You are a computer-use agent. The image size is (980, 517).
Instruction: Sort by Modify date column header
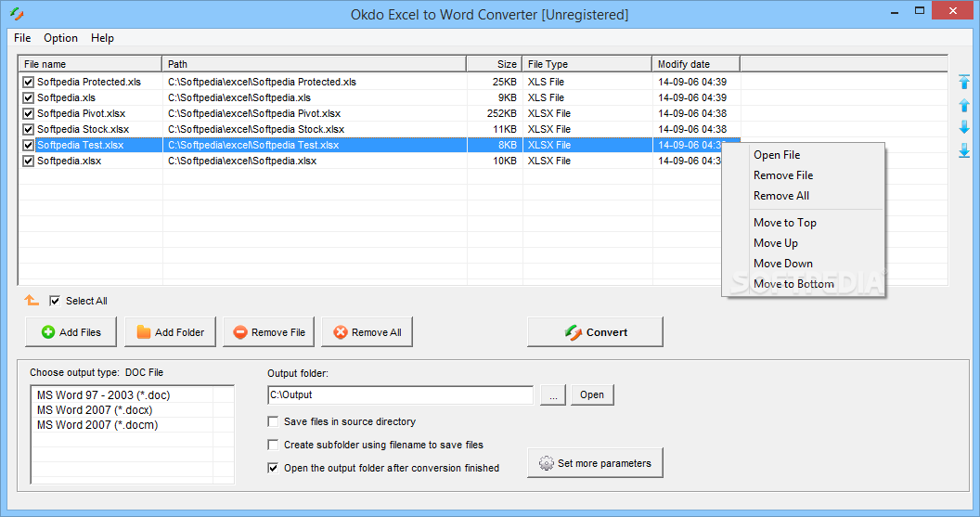696,64
